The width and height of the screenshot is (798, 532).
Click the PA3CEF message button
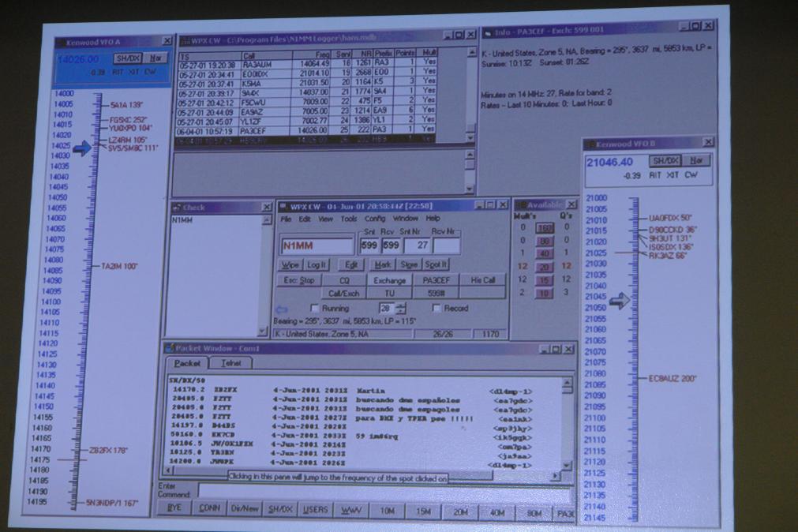pos(436,280)
